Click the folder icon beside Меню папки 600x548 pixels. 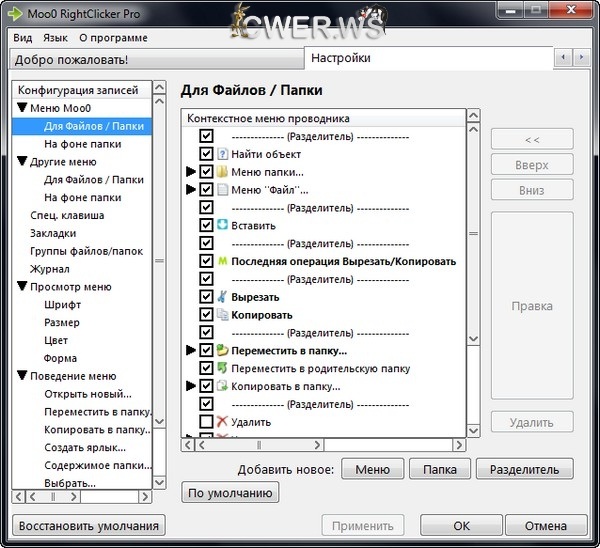[x=223, y=172]
